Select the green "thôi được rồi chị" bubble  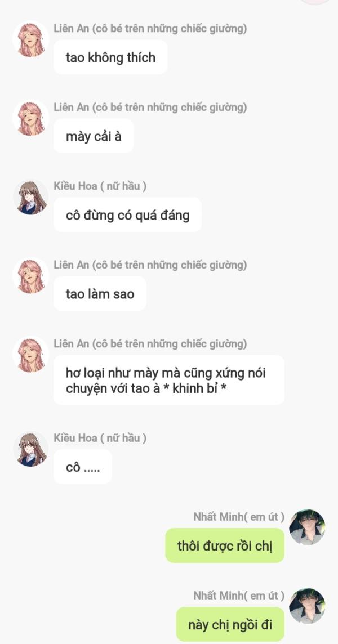225,545
